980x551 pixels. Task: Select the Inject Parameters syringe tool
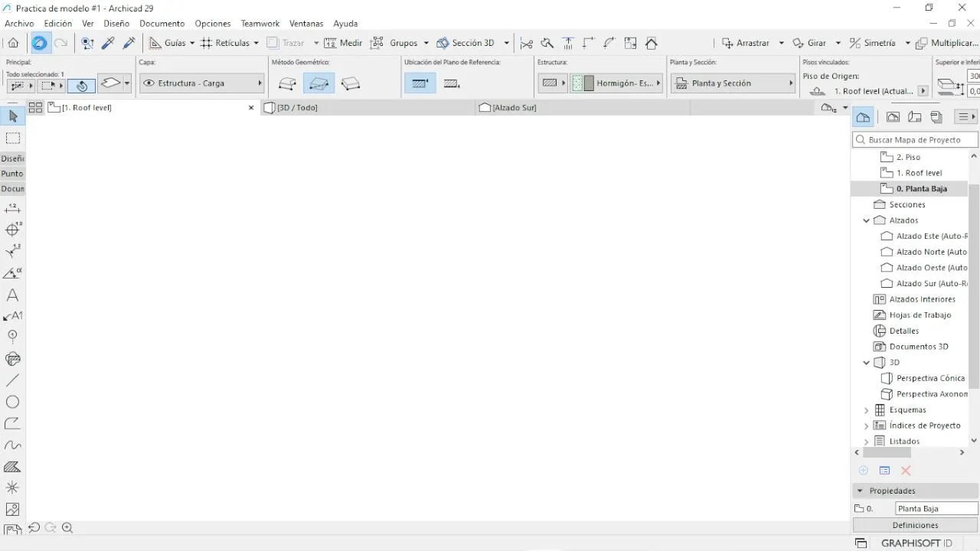(129, 43)
